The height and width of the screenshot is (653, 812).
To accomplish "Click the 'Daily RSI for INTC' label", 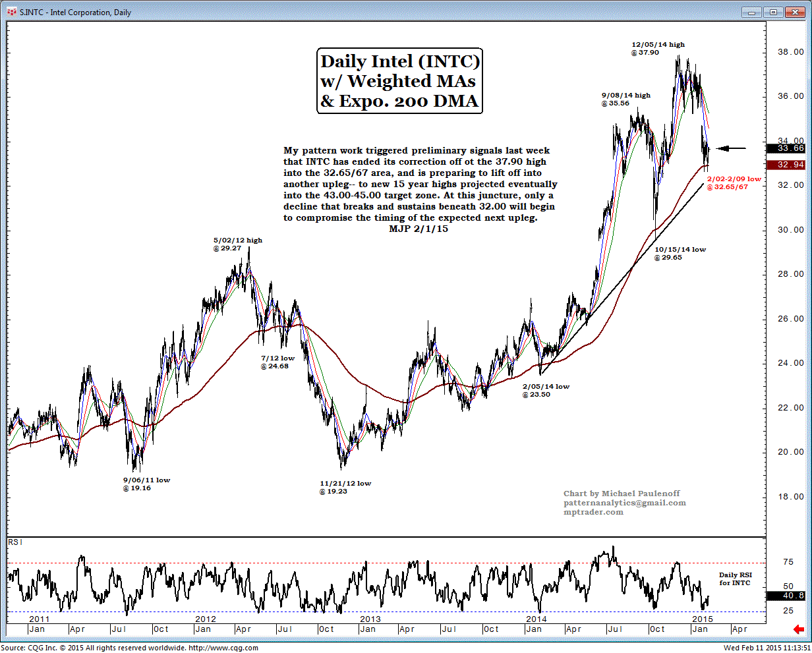I will pyautogui.click(x=735, y=579).
